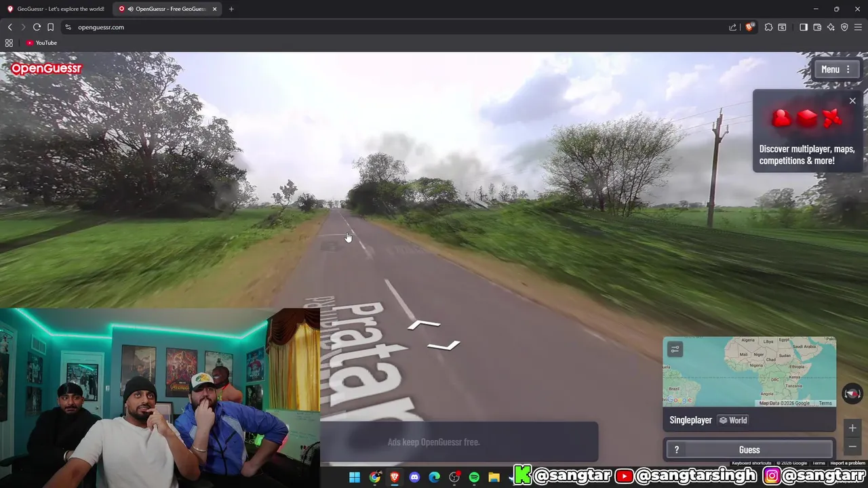868x488 pixels.
Task: Reload the current page
Action: tap(37, 27)
